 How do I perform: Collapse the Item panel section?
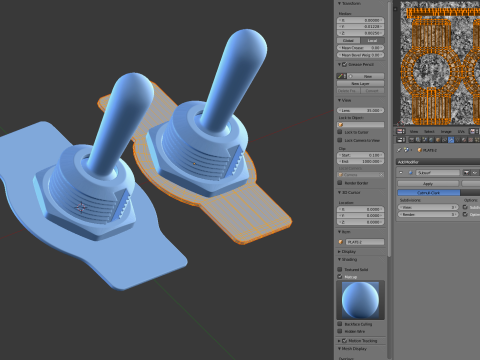(x=339, y=232)
